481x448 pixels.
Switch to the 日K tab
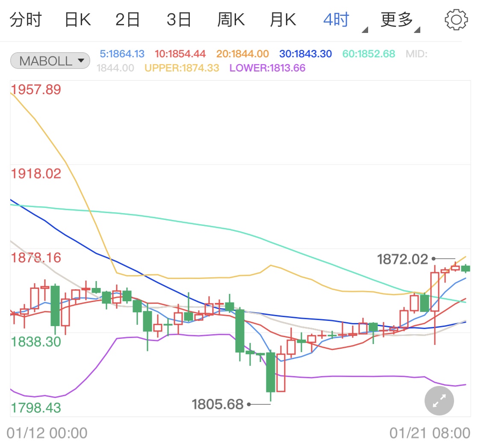(x=78, y=20)
